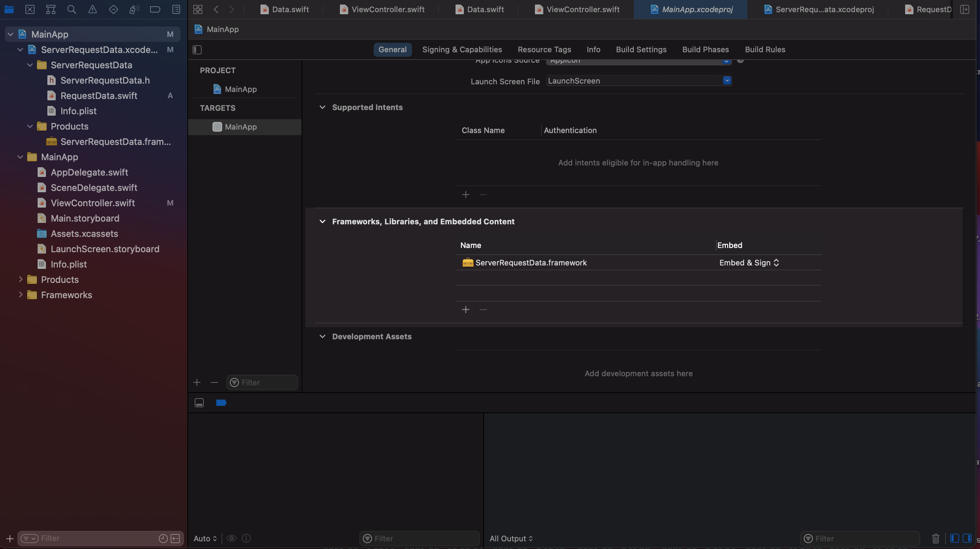Toggle the console pane visibility button
This screenshot has width=980, height=549.
(x=967, y=538)
